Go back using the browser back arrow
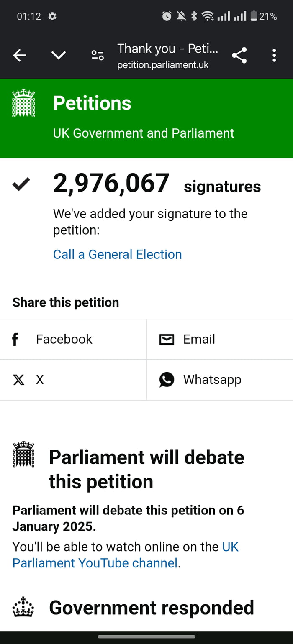Image resolution: width=293 pixels, height=644 pixels. pyautogui.click(x=19, y=55)
